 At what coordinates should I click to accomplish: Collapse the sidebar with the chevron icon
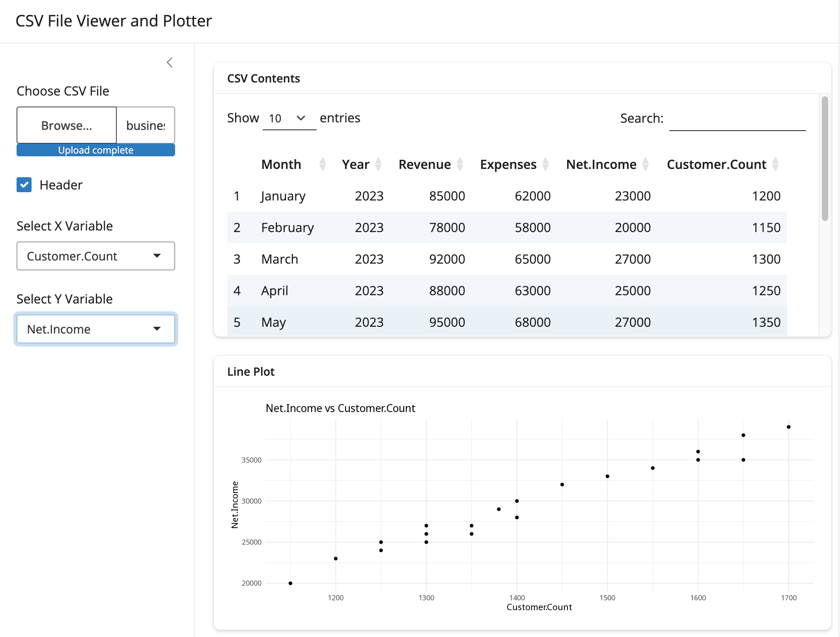(x=170, y=62)
